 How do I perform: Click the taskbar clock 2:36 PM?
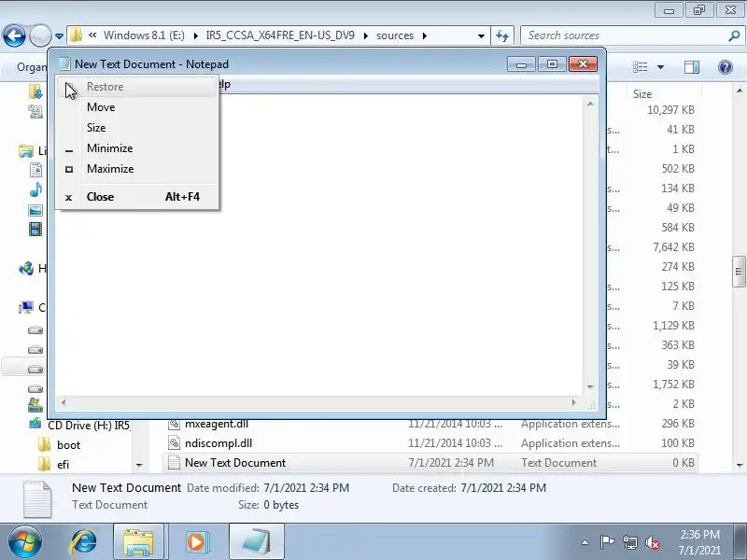point(699,534)
